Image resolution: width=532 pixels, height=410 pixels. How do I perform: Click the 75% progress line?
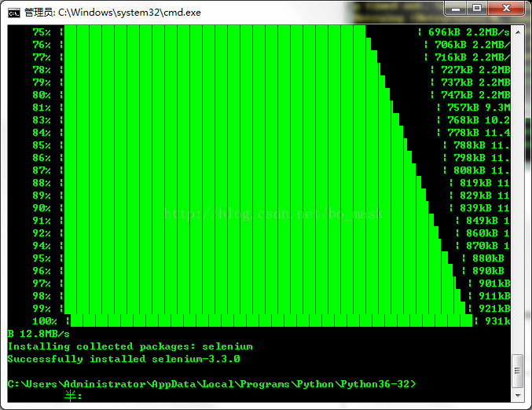click(271, 32)
